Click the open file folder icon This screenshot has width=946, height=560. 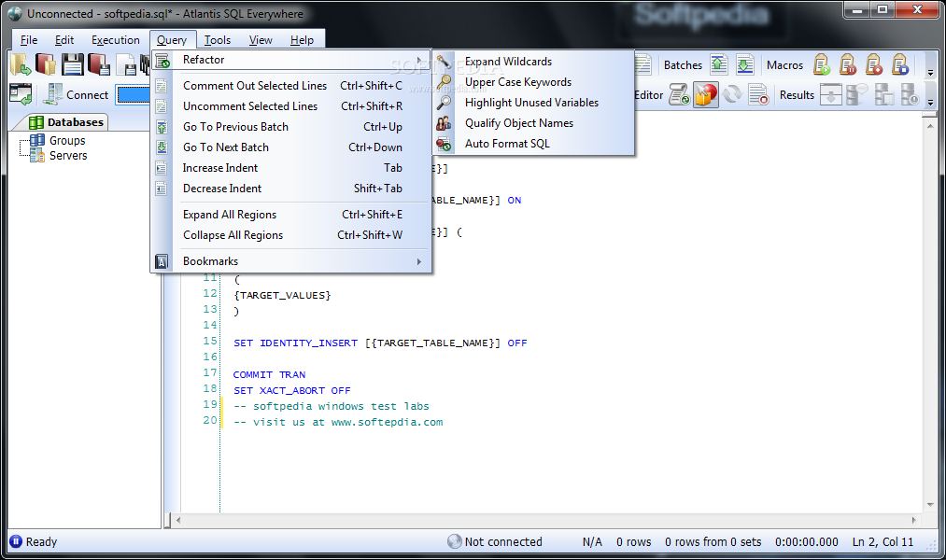(20, 63)
